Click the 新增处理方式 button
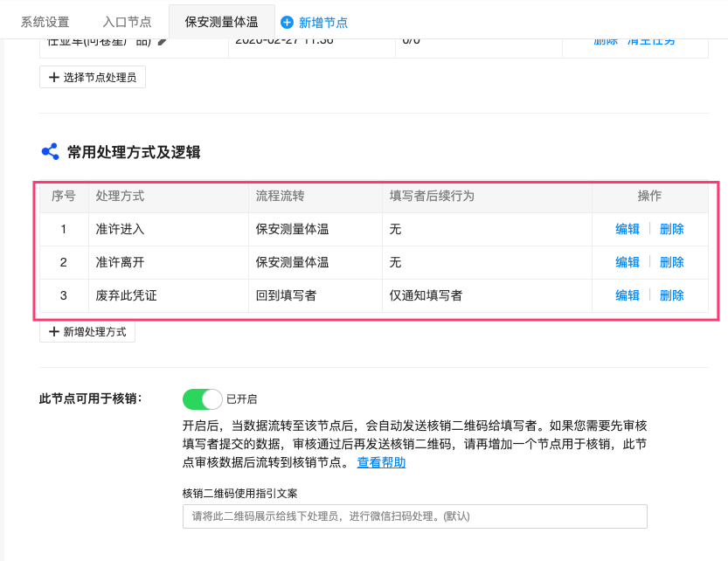 tap(87, 331)
